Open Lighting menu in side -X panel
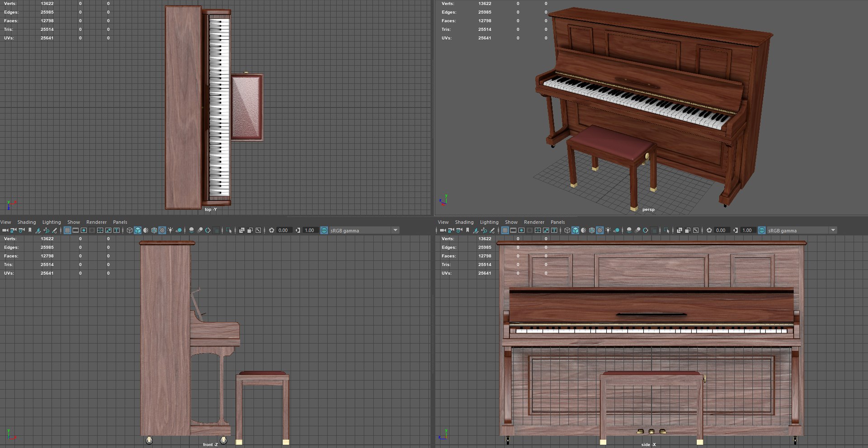 pyautogui.click(x=489, y=222)
